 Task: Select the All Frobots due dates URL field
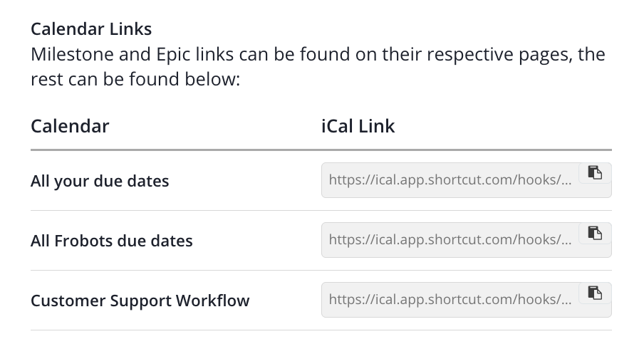point(450,240)
